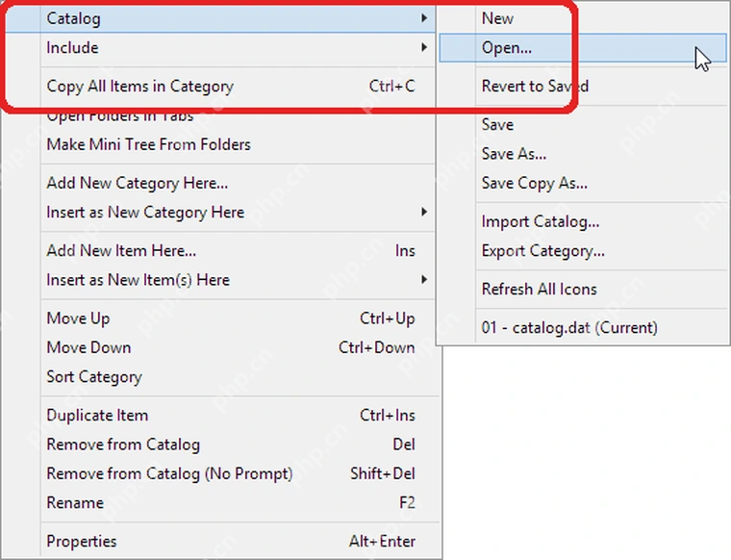Click Save in the Catalog submenu
Screen dimensions: 731x560
pos(583,125)
